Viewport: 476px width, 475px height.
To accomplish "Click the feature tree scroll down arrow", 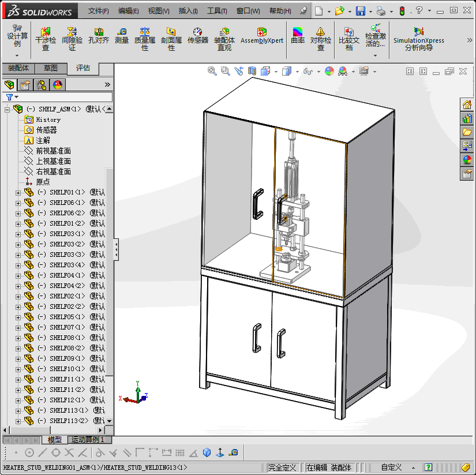I will point(109,421).
